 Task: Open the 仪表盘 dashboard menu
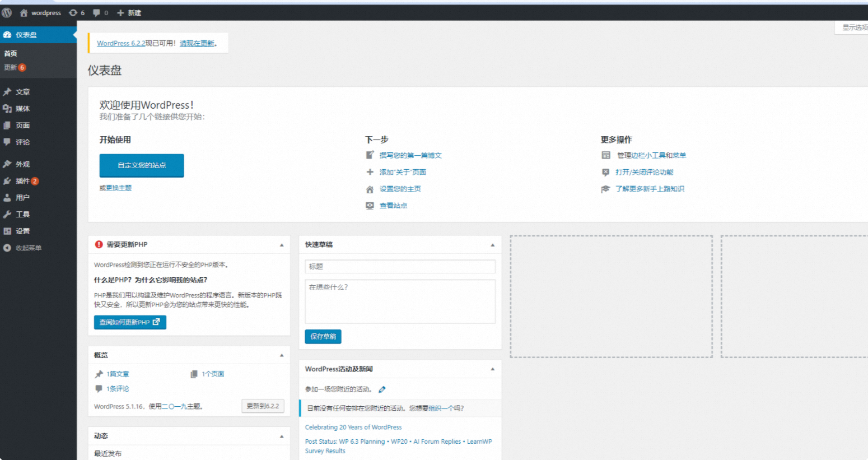click(38, 35)
